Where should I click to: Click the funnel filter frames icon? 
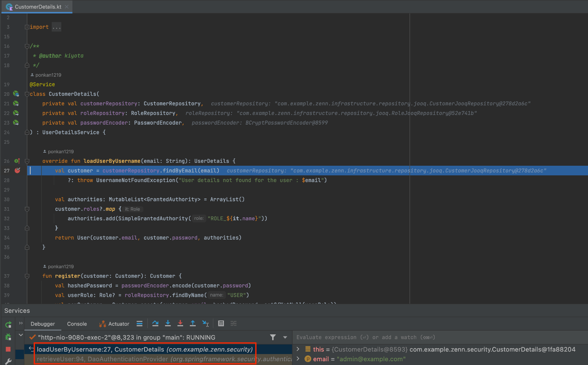click(x=273, y=337)
